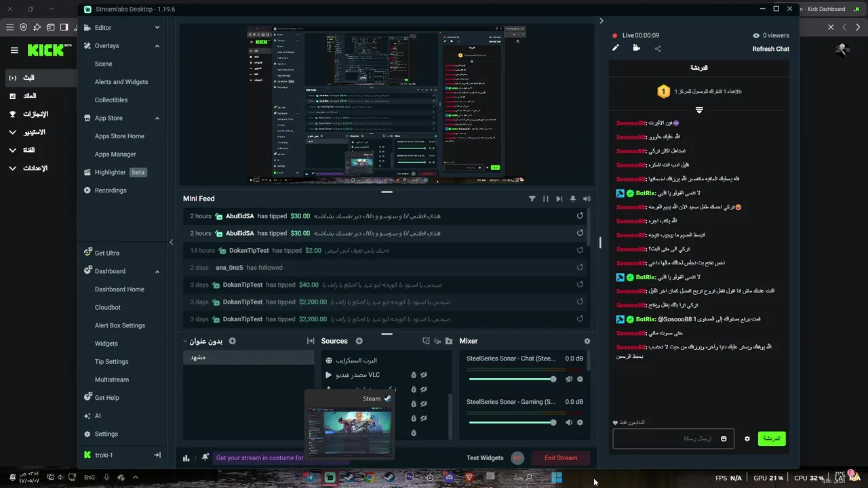Replay DokanTipTest $2.00 tip alert
Viewport: 868px width, 488px height.
coord(580,251)
